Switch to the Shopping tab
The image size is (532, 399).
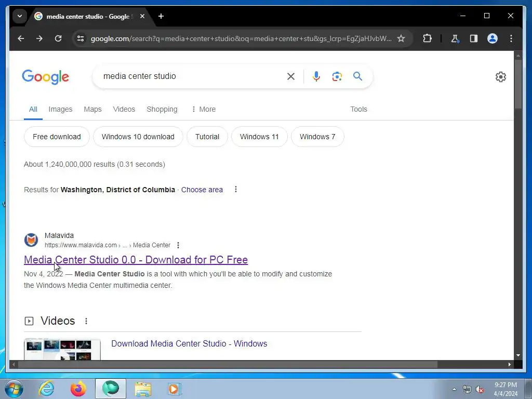pos(162,109)
